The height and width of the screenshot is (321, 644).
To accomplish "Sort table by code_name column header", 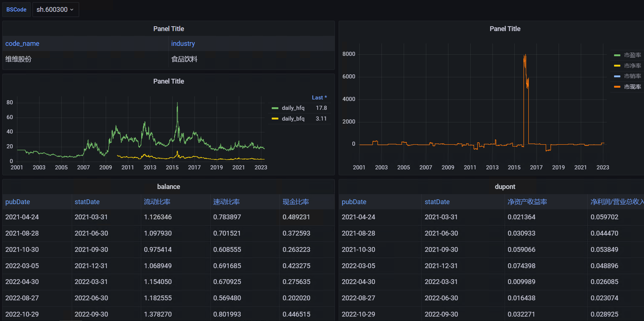I will pyautogui.click(x=22, y=44).
